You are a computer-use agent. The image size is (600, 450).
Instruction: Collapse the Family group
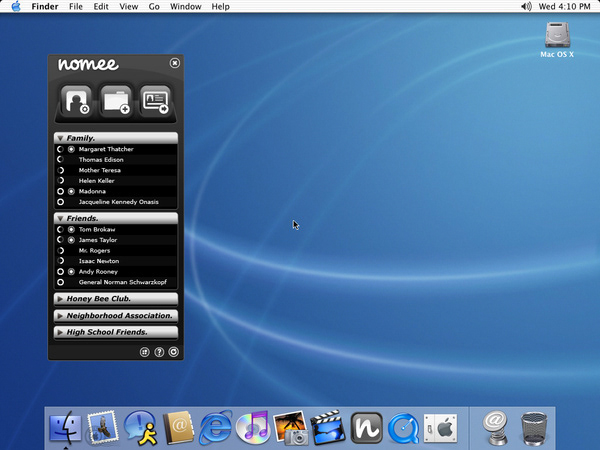tap(60, 138)
